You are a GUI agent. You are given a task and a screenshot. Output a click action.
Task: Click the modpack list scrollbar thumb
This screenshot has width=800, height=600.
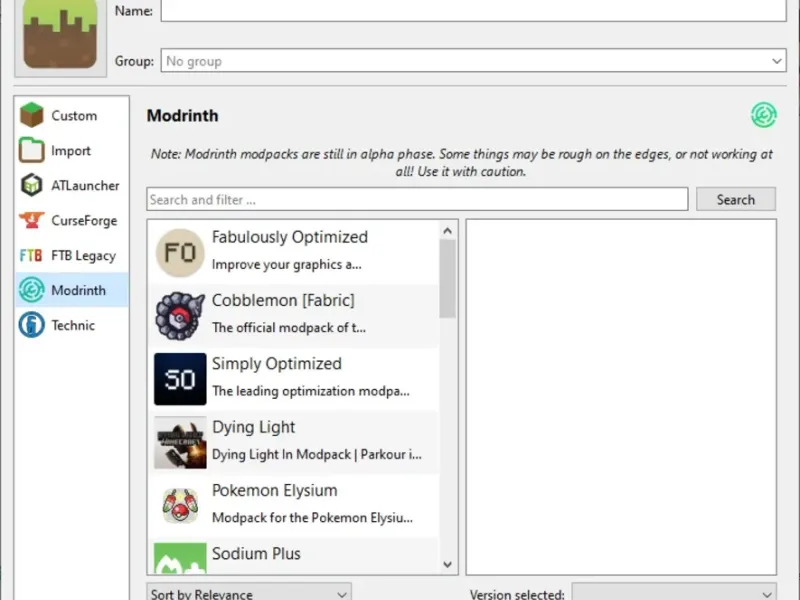(447, 279)
